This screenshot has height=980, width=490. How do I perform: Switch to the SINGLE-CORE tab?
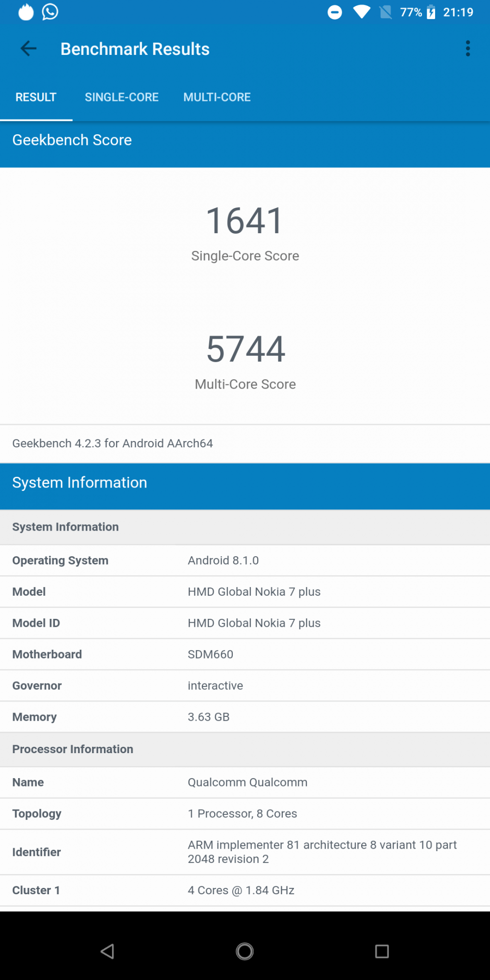coord(122,97)
